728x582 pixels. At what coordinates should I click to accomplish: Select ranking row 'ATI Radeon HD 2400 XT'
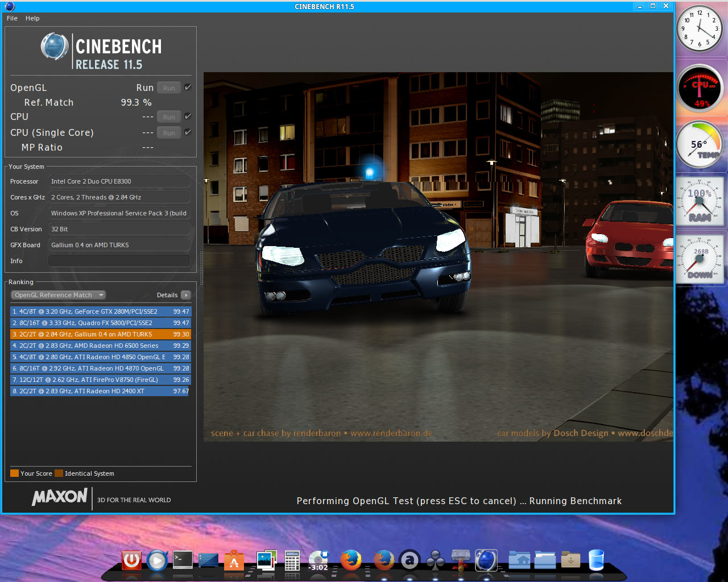101,391
